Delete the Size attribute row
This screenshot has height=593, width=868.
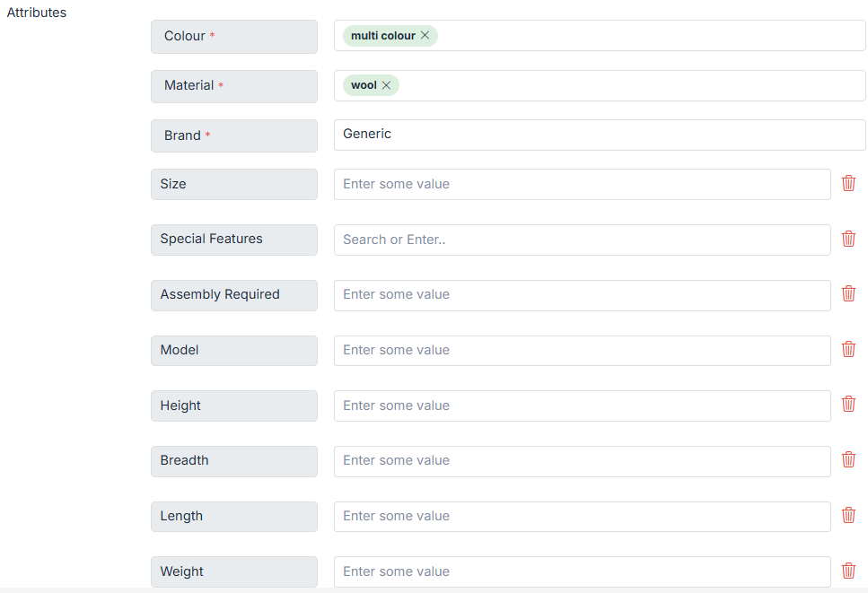tap(848, 184)
